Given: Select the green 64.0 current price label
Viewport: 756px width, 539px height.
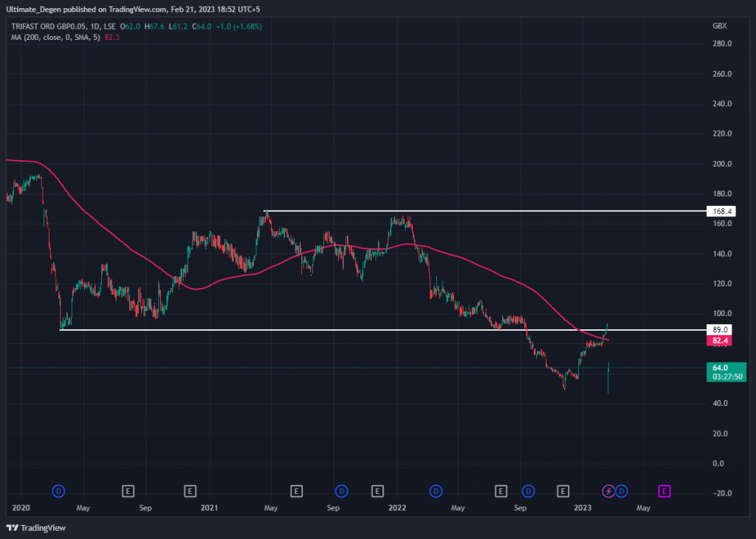Looking at the screenshot, I should [x=721, y=368].
